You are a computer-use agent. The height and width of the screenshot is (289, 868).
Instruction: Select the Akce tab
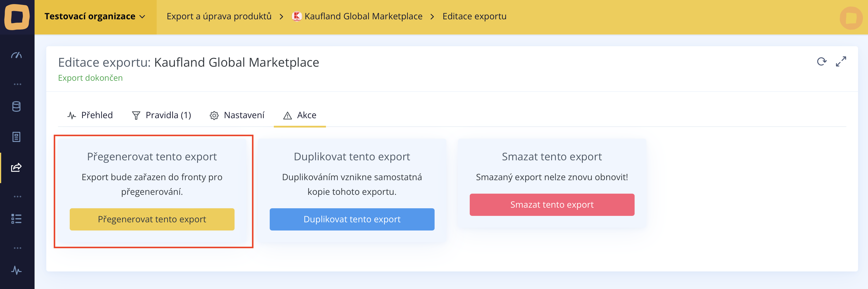[300, 116]
